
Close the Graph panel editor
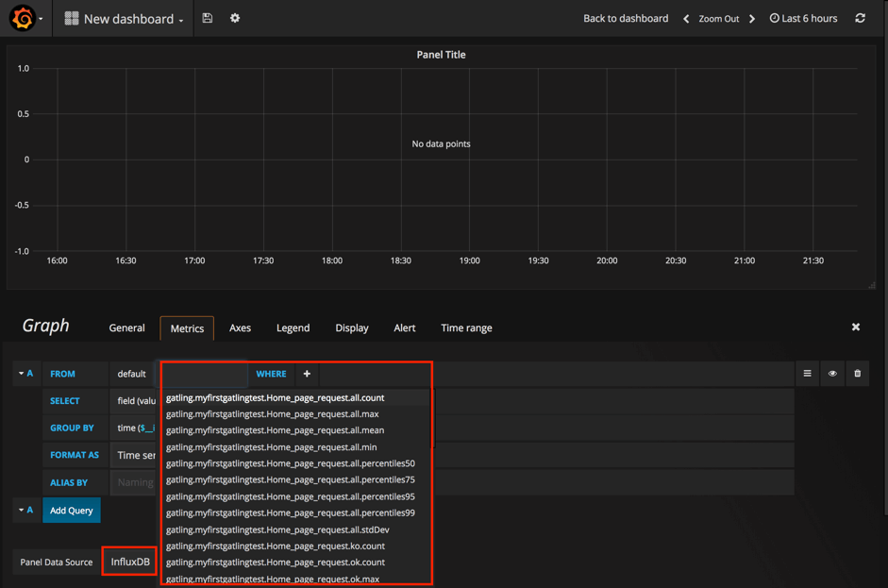pos(856,327)
